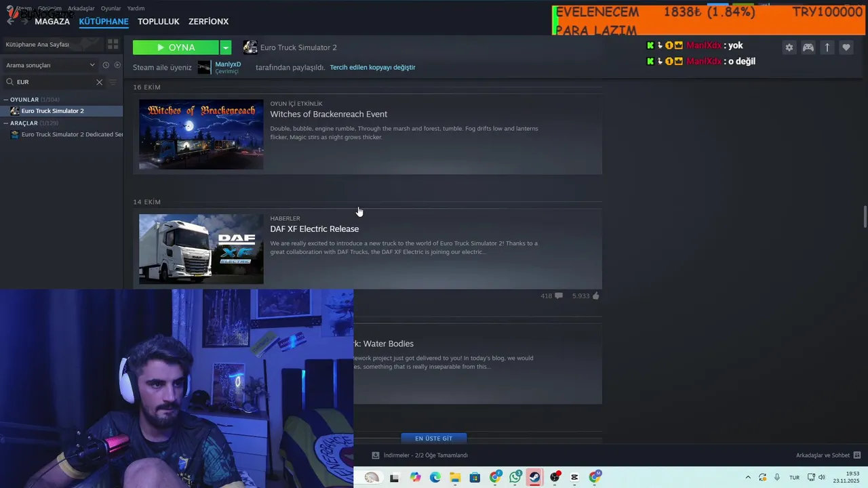Open the grid view icon beside Kütüphane Ana Sayfası

click(113, 44)
